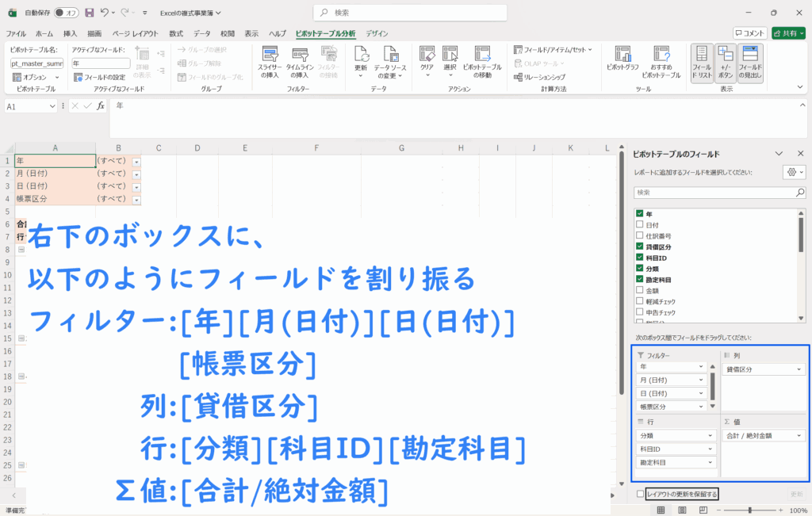
Task: Open the 合計 / 絶対金額 value field dropdown
Action: click(x=800, y=435)
